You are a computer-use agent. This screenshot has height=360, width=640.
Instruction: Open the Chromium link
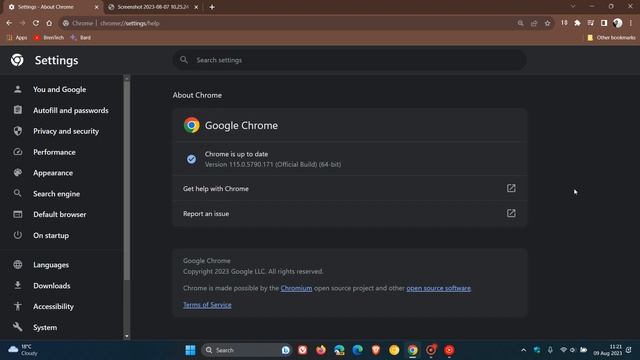click(x=296, y=288)
